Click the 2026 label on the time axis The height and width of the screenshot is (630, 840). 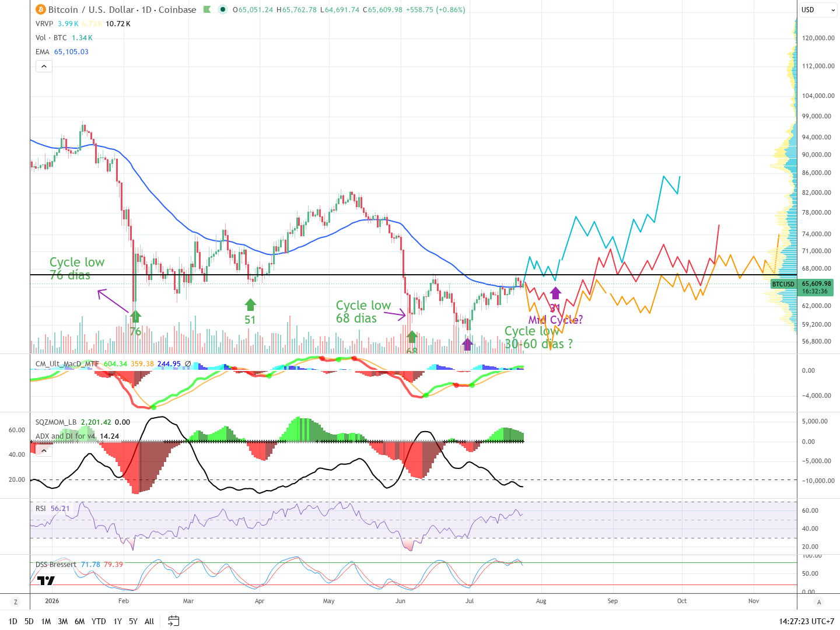pos(52,601)
